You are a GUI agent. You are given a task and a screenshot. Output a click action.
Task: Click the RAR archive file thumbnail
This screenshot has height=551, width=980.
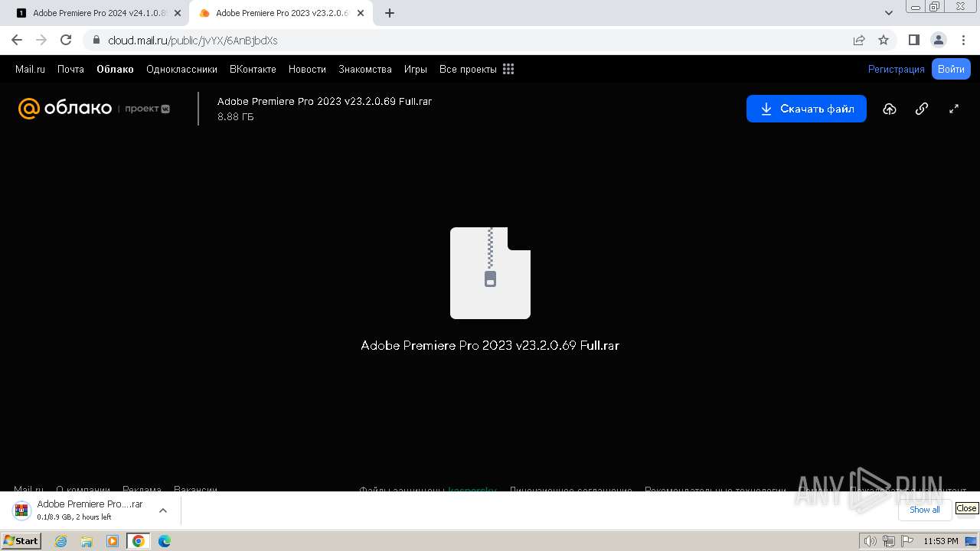[490, 273]
